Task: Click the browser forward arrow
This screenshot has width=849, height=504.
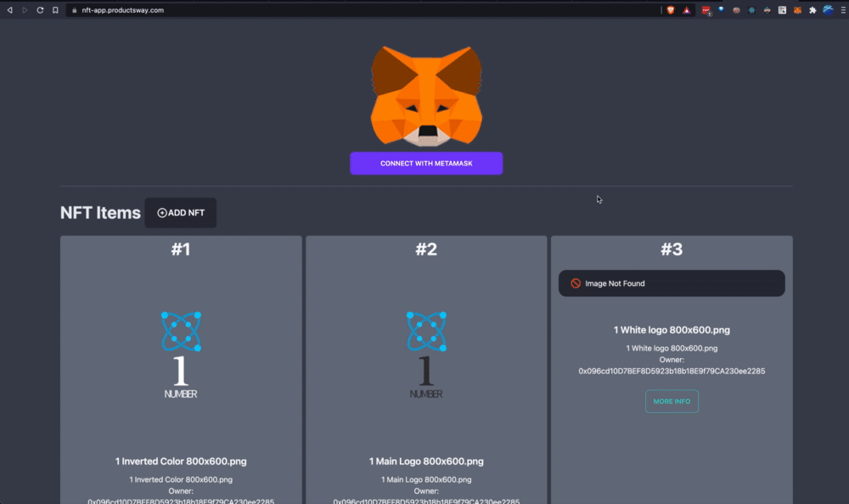Action: click(x=25, y=10)
